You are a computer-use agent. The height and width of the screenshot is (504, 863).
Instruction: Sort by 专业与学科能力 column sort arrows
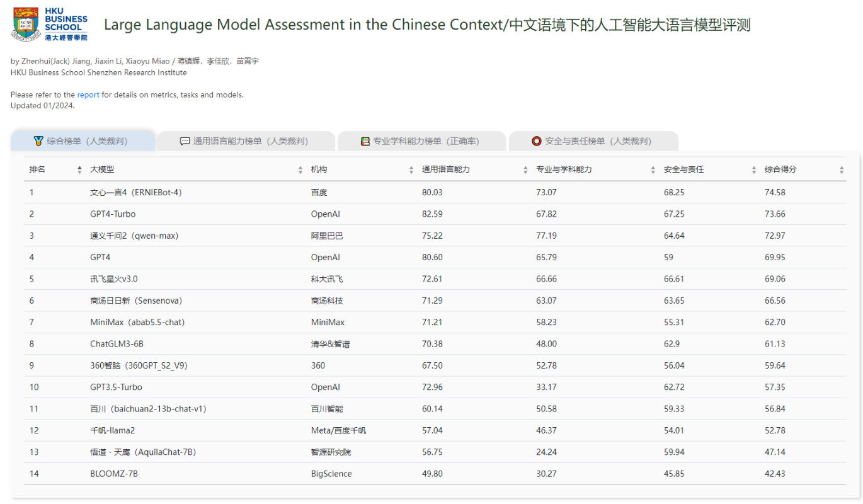coord(653,170)
